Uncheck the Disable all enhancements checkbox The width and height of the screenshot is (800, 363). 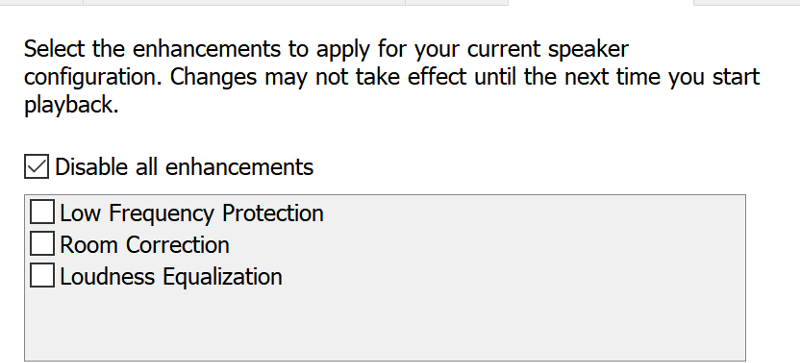point(36,167)
